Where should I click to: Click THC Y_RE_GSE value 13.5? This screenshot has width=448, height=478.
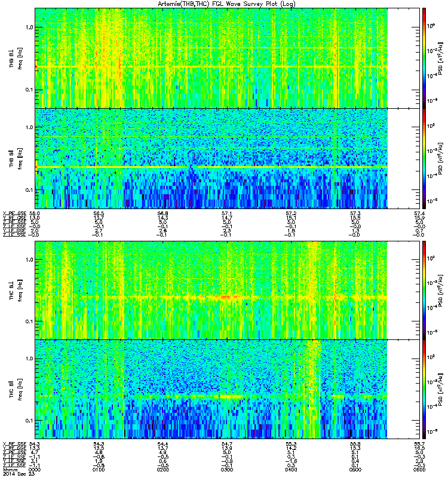[x=99, y=448]
